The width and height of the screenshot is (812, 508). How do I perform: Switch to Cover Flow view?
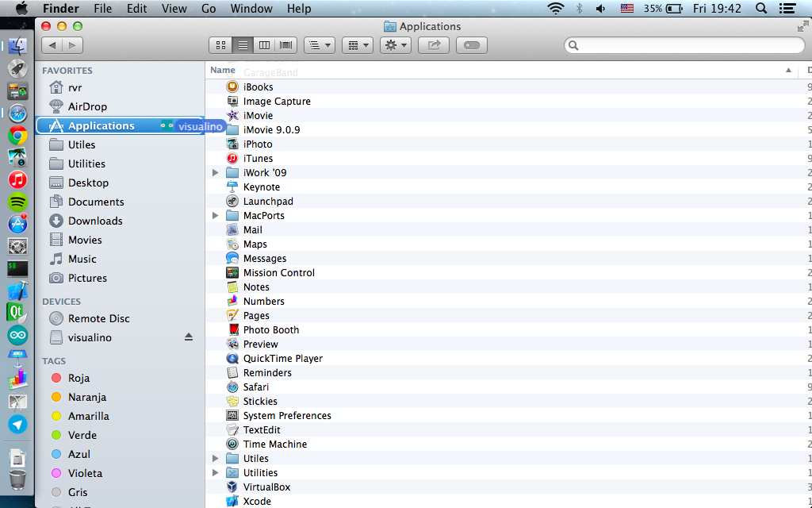[x=285, y=45]
